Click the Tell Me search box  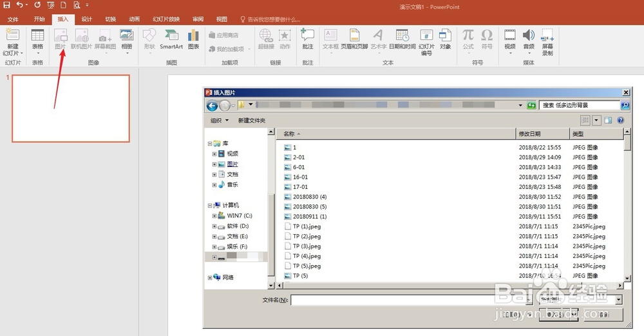270,19
